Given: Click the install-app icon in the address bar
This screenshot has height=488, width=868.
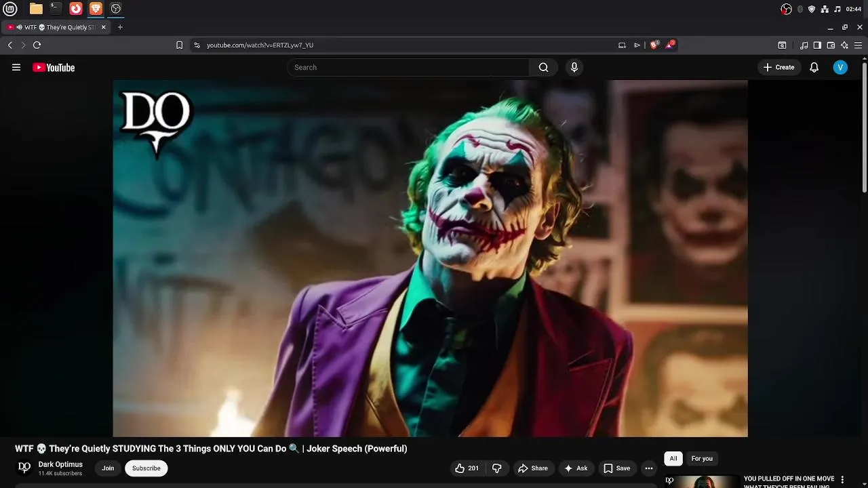Looking at the screenshot, I should 622,45.
